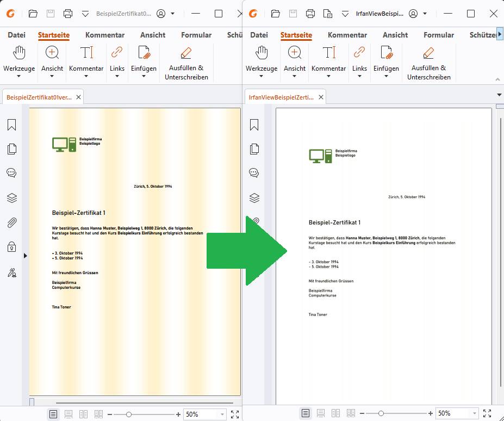
Task: Expand left window navigation panel arrow
Action: pos(26,256)
